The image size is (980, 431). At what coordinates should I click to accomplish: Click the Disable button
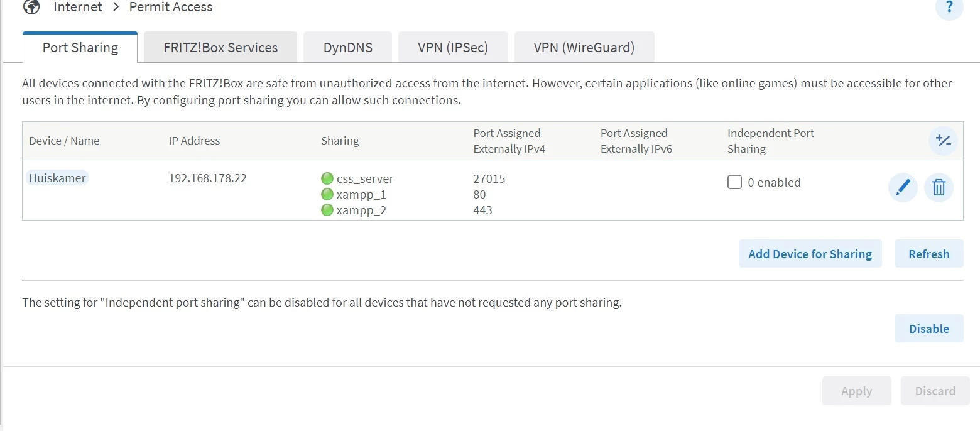(x=928, y=329)
